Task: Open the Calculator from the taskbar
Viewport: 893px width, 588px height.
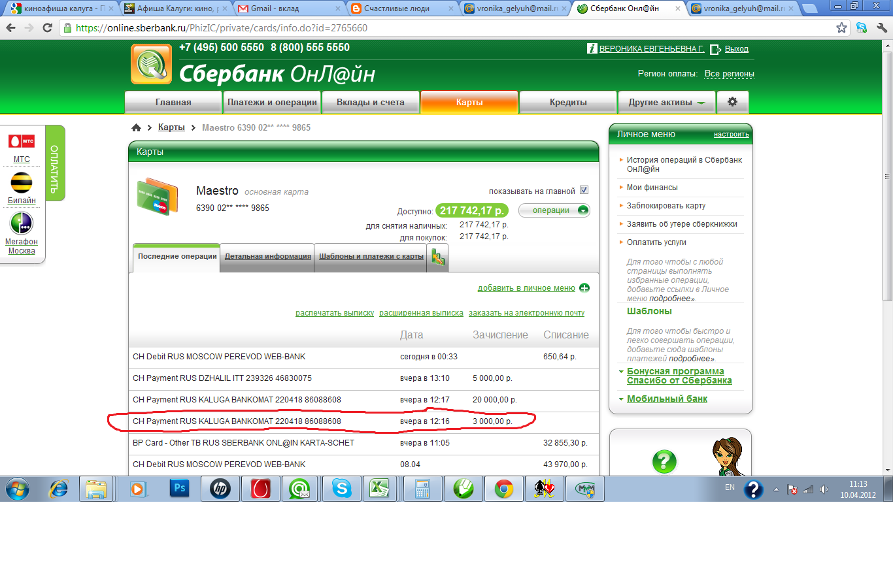Action: [x=422, y=489]
